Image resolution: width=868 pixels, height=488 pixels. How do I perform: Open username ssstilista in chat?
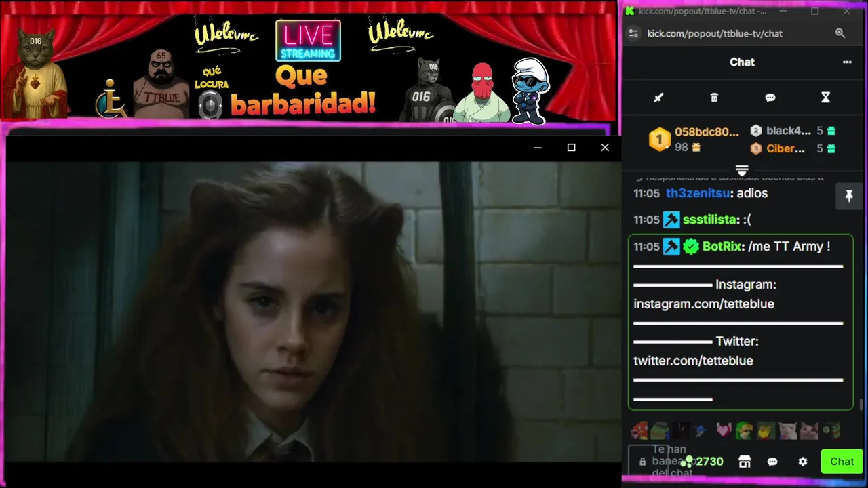coord(710,220)
